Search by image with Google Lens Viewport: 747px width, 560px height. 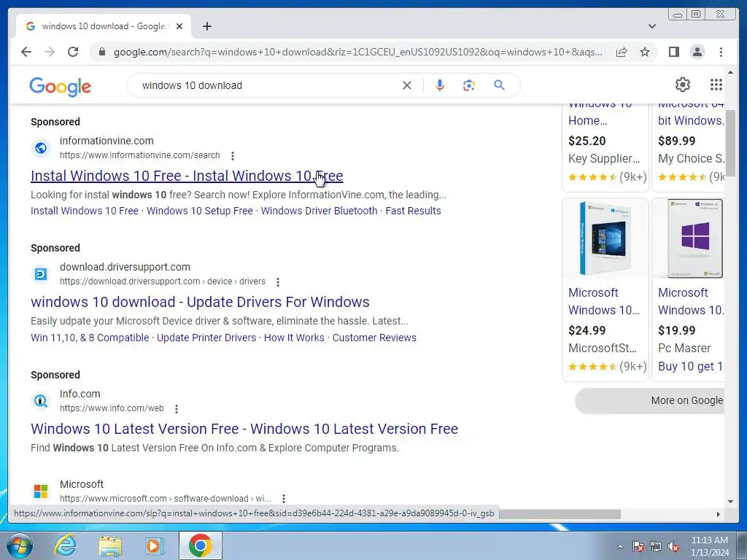pos(469,85)
